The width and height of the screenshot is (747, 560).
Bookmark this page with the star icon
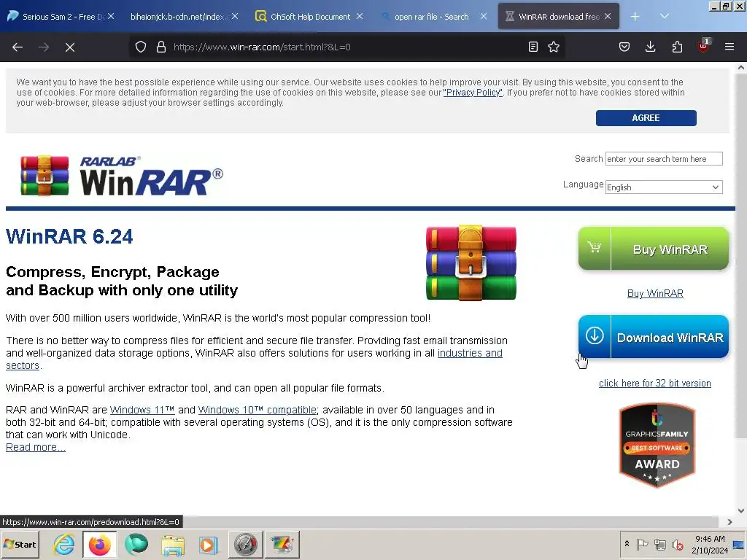pos(554,47)
